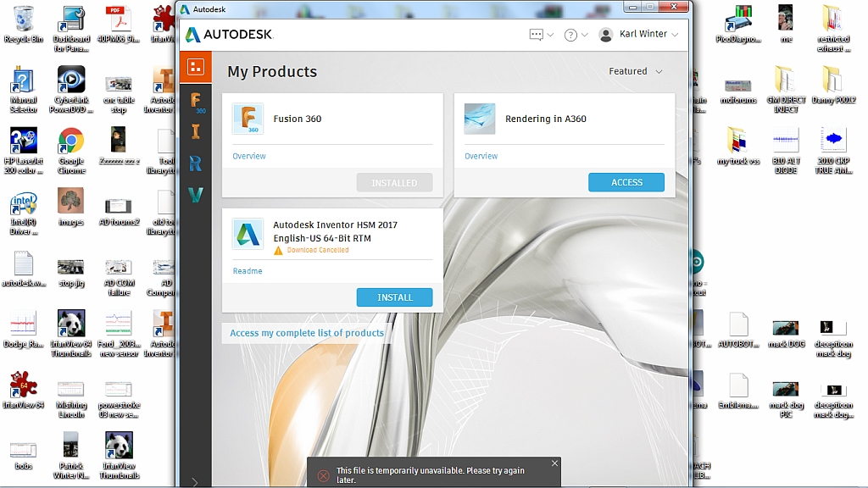Select the green Vault icon in the sidebar
This screenshot has width=868, height=488.
pyautogui.click(x=196, y=193)
